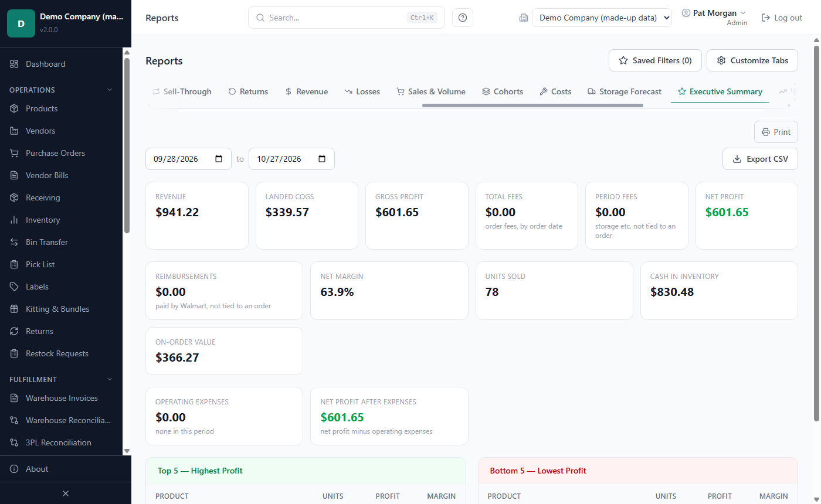Screen dimensions: 821x504
Task: Collapse the Operations sidebar section
Action: point(109,90)
